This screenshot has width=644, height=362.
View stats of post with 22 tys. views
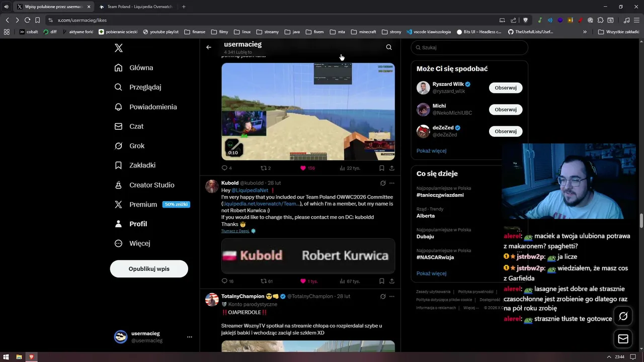[x=350, y=168]
